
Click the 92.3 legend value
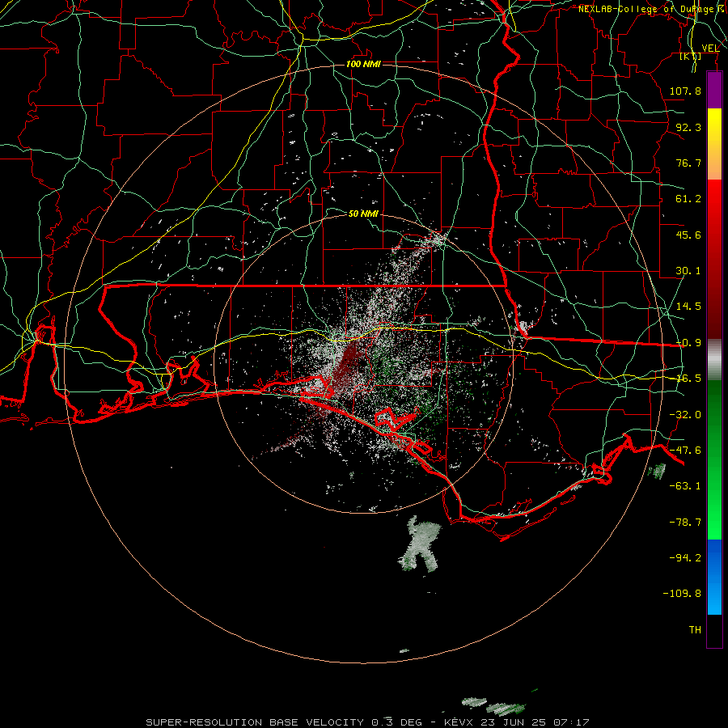coord(688,127)
